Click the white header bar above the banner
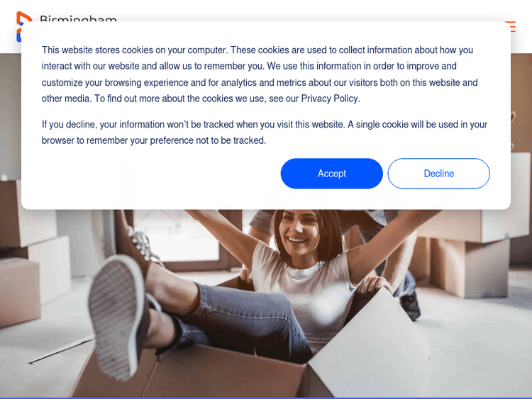532x399 pixels. (266, 10)
